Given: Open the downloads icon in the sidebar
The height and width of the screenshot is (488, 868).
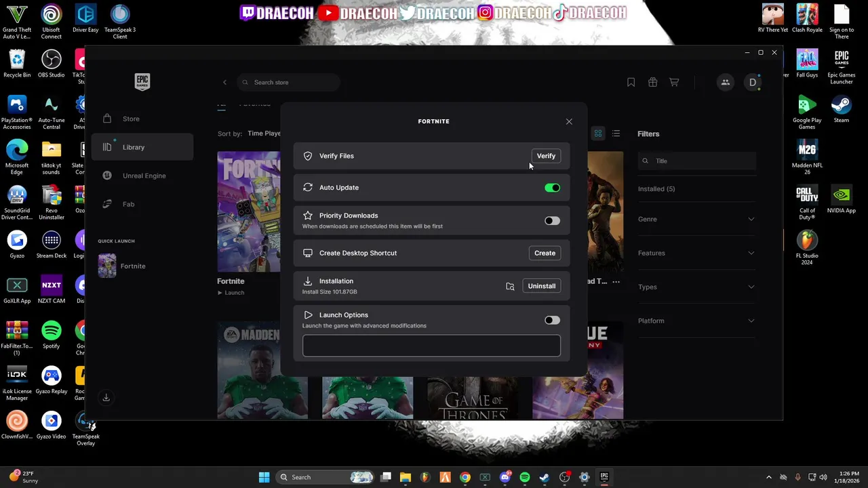Looking at the screenshot, I should click(106, 398).
